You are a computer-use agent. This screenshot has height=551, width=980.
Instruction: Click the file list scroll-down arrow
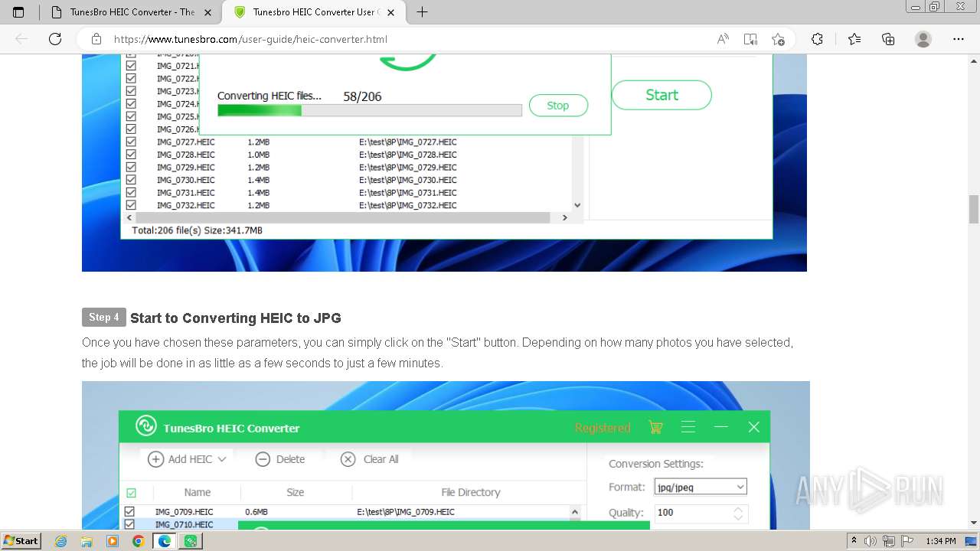[x=577, y=205]
